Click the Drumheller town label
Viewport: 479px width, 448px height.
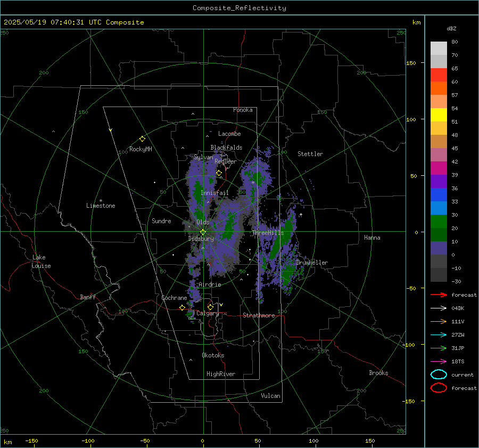311,263
